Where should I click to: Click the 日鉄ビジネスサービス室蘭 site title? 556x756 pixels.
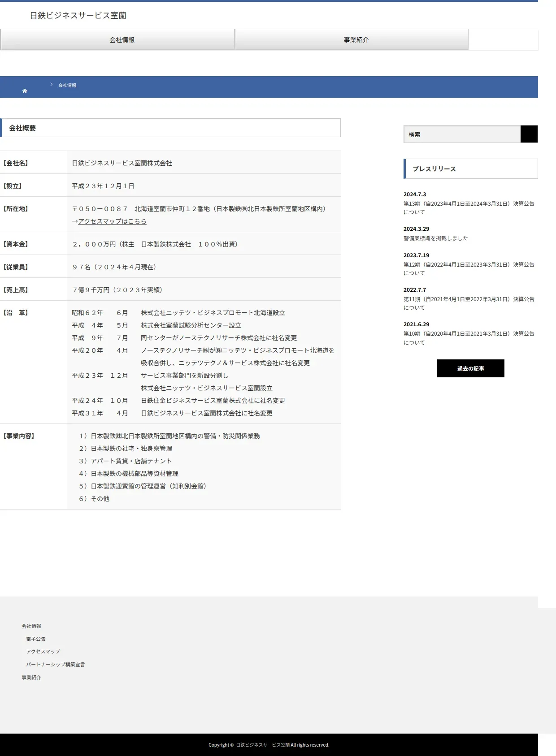click(78, 15)
